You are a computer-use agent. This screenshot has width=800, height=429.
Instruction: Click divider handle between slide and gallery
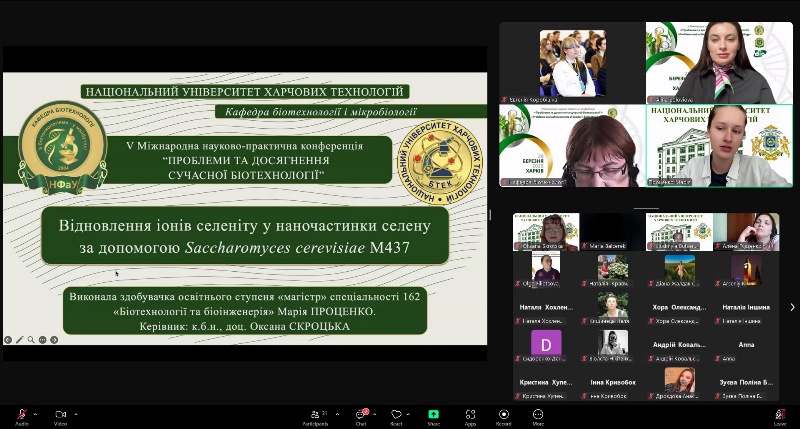pyautogui.click(x=490, y=215)
